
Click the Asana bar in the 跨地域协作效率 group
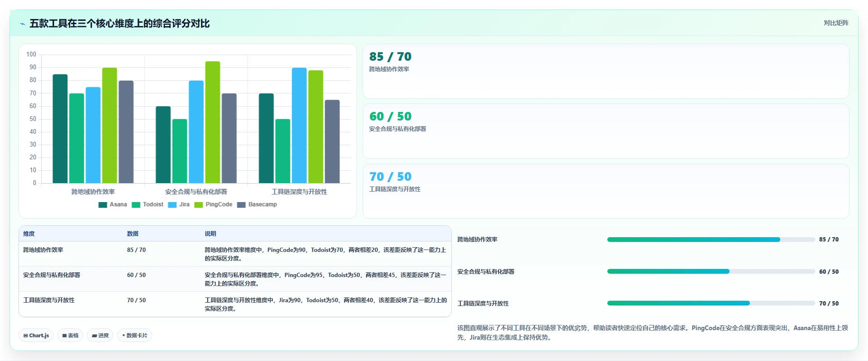[60, 129]
